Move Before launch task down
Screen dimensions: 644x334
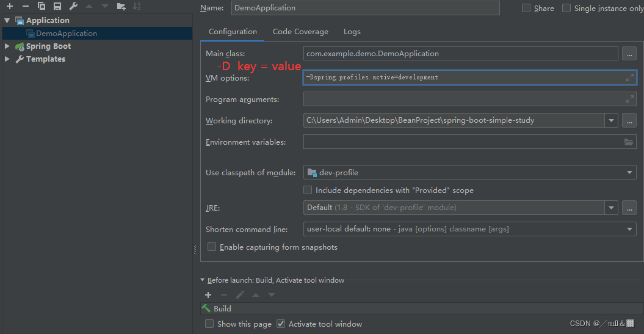[x=272, y=295]
